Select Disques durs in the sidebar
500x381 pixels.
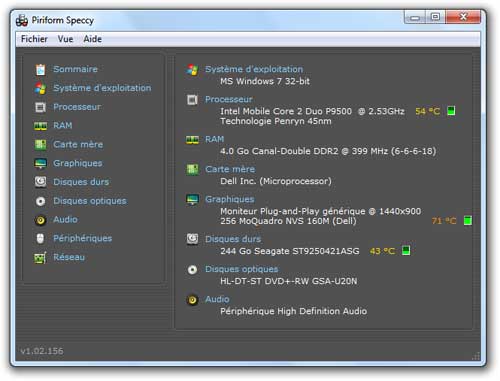pyautogui.click(x=81, y=182)
